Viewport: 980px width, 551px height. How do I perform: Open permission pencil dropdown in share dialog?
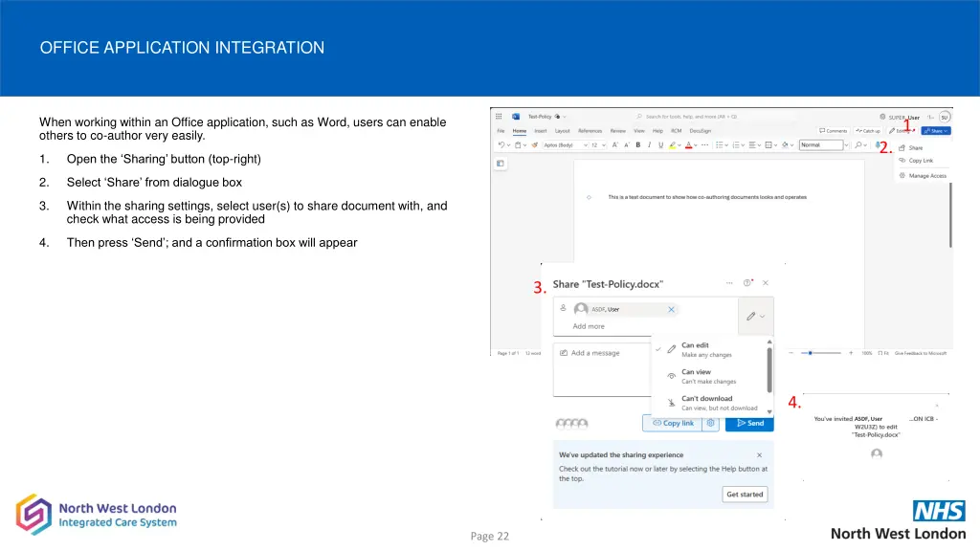(756, 316)
